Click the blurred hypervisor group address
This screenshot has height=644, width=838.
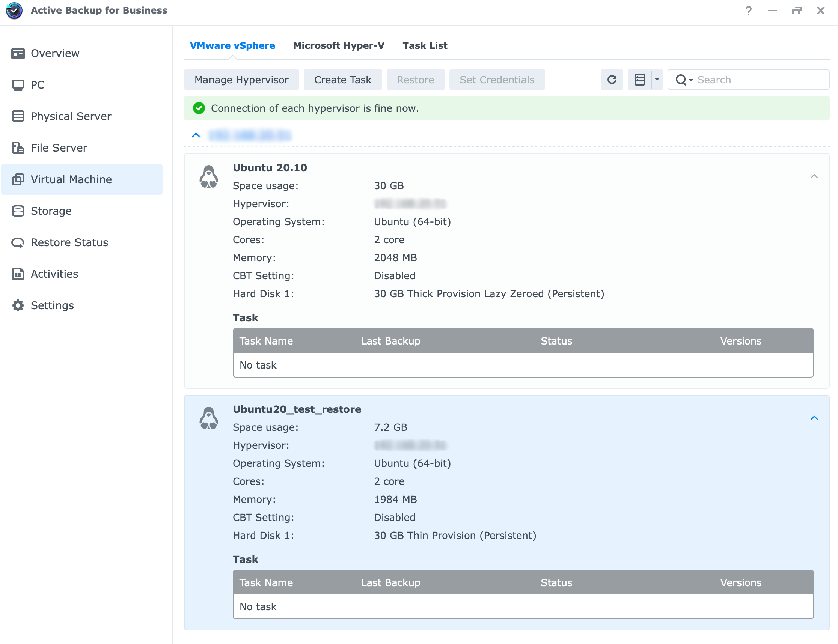click(250, 135)
